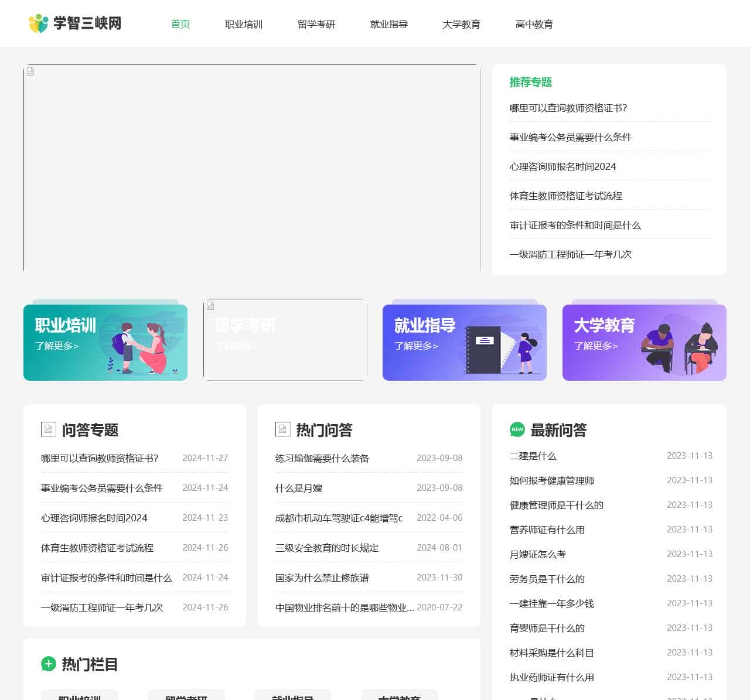Screen dimensions: 750x700
Task: Click the 学智三峡网 site logo
Action: 75,23
